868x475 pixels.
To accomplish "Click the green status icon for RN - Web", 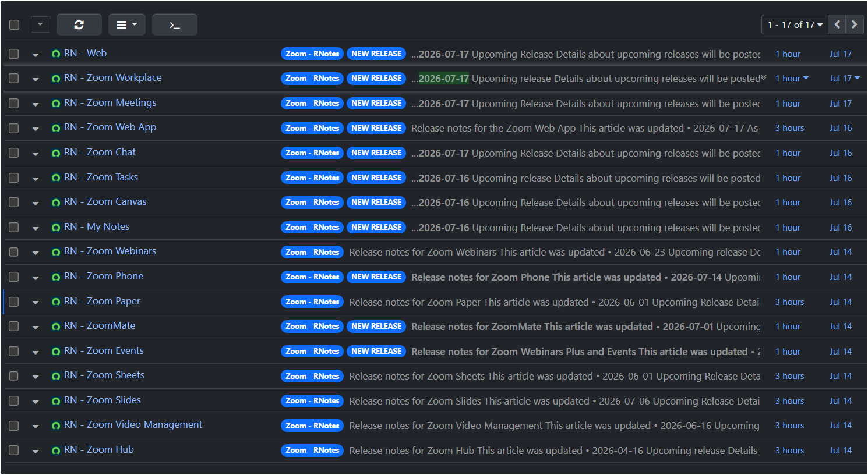I will point(56,54).
